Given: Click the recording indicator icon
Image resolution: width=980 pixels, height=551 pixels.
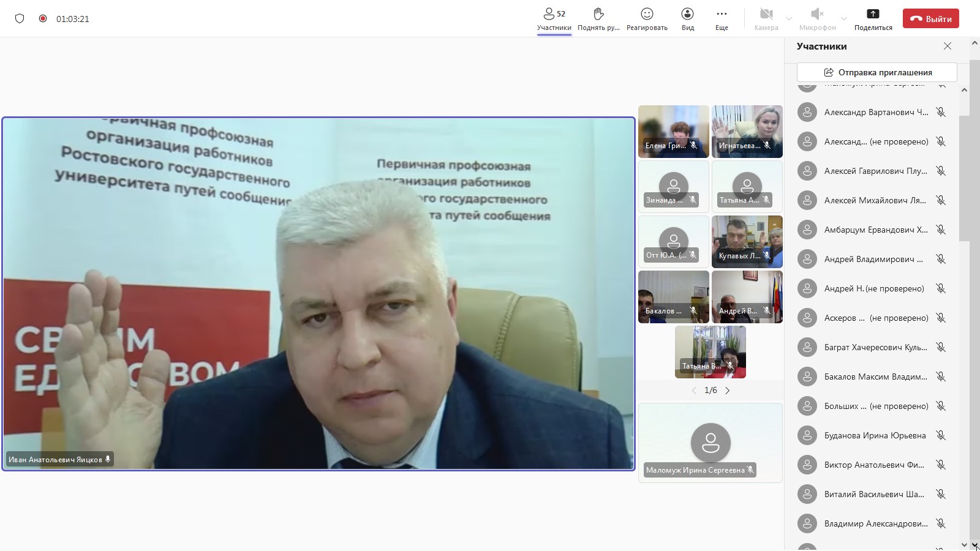Looking at the screenshot, I should click(43, 18).
